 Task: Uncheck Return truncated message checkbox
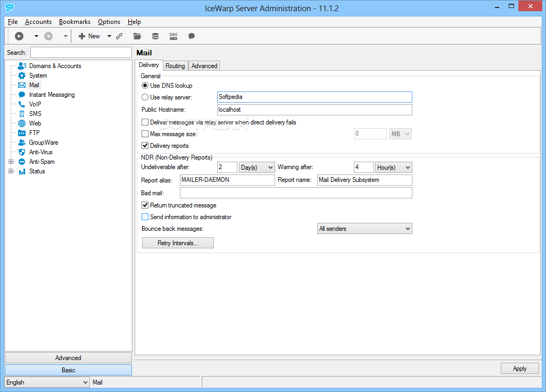145,205
